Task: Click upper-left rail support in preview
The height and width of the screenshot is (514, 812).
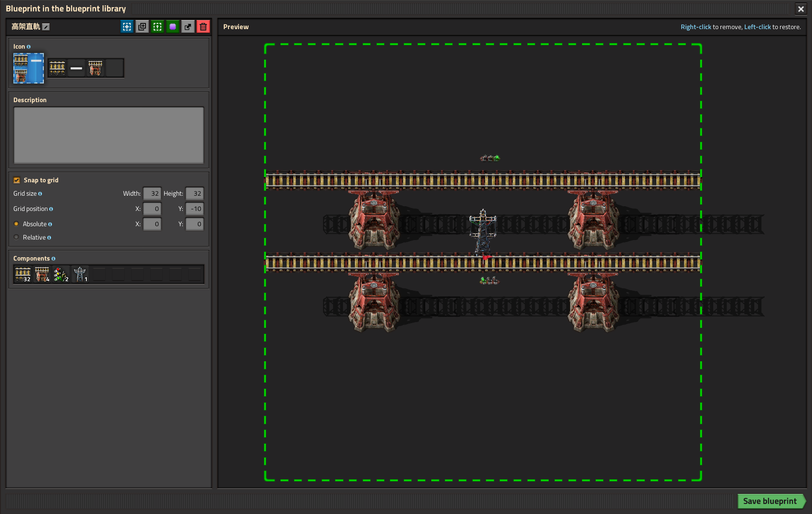Action: 374,220
